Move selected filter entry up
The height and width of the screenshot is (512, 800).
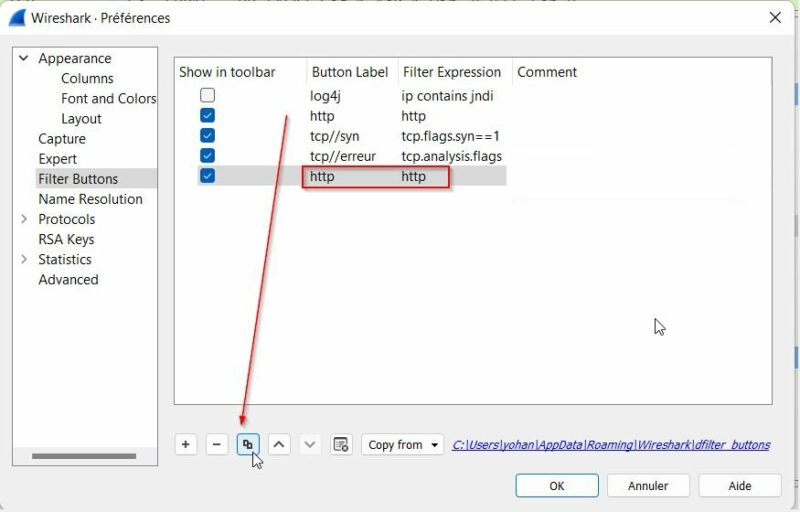tap(279, 445)
